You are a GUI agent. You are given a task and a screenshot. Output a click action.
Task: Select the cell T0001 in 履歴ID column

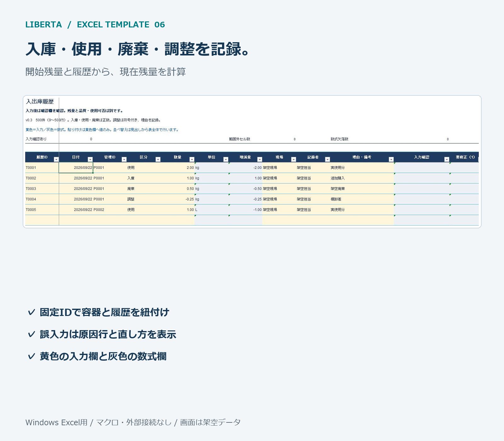click(x=42, y=168)
